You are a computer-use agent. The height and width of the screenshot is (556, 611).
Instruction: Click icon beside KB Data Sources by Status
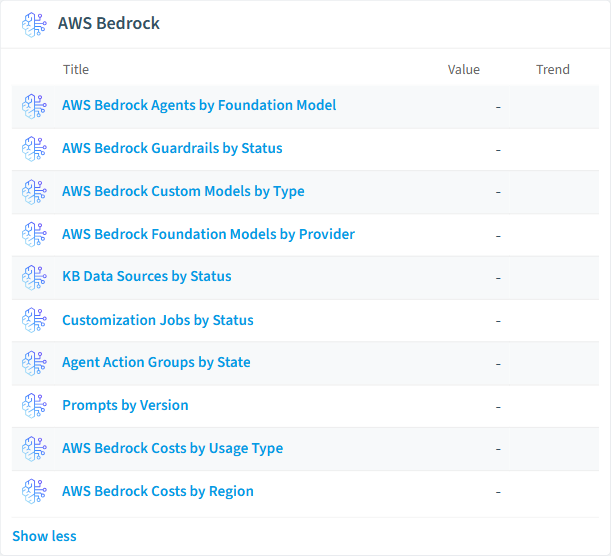point(34,278)
